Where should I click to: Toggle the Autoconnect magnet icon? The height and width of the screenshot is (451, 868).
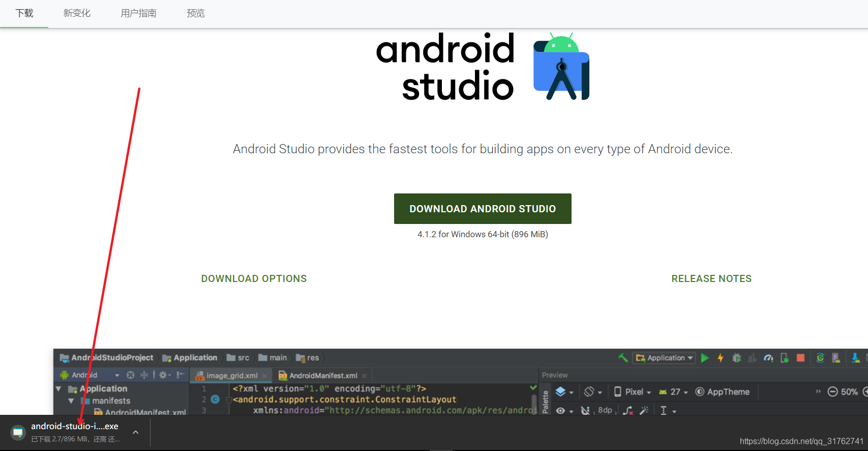[x=585, y=410]
